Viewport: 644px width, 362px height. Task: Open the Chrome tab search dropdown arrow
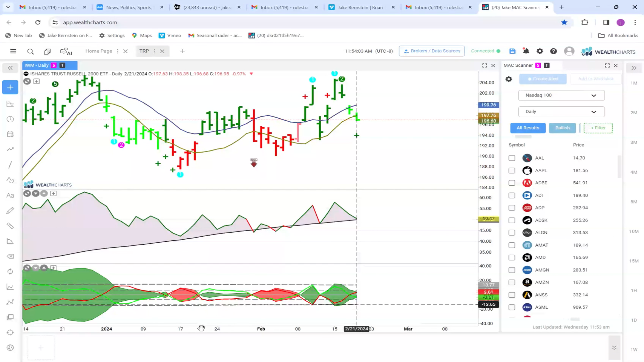[8, 7]
